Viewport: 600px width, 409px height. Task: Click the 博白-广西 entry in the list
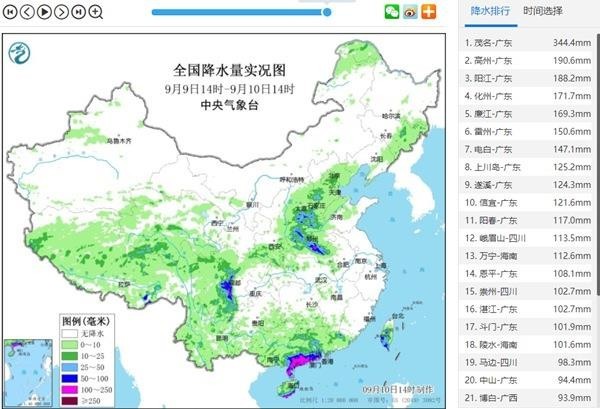tap(528, 397)
